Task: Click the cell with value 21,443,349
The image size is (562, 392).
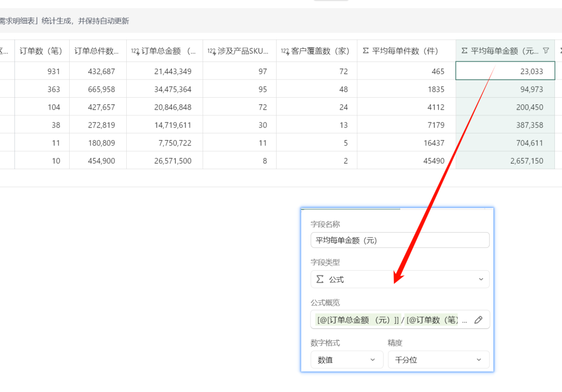Action: tap(165, 71)
